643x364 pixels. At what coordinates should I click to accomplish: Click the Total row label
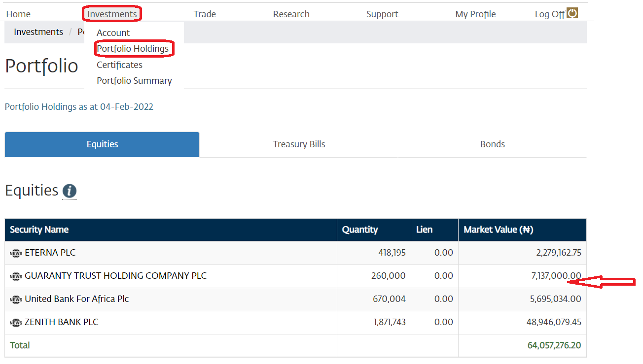[20, 345]
